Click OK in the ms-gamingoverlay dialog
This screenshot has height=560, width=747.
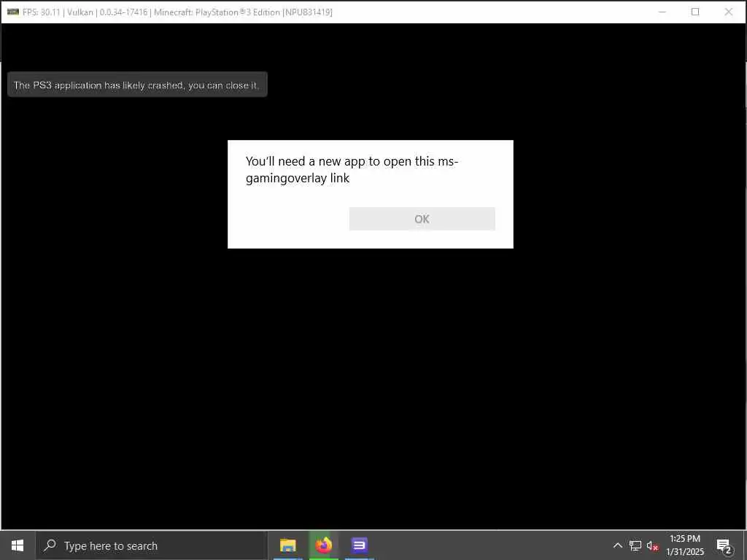coord(422,219)
